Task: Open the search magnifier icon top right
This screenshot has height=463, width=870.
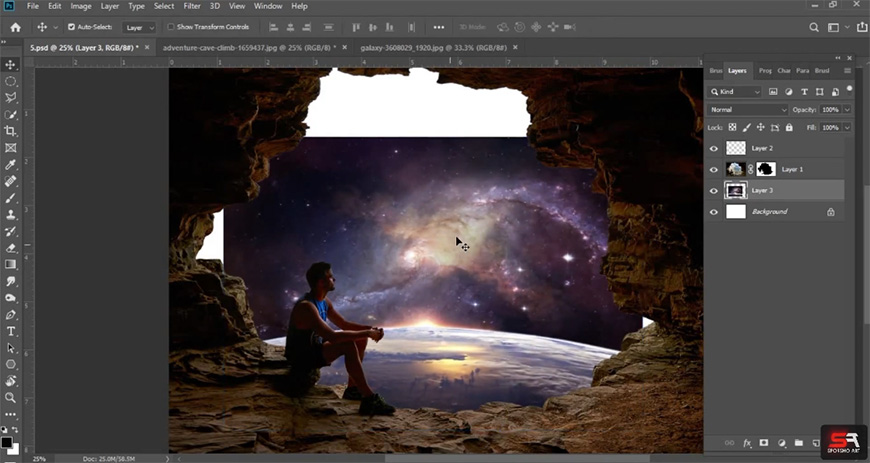Action: [x=813, y=27]
